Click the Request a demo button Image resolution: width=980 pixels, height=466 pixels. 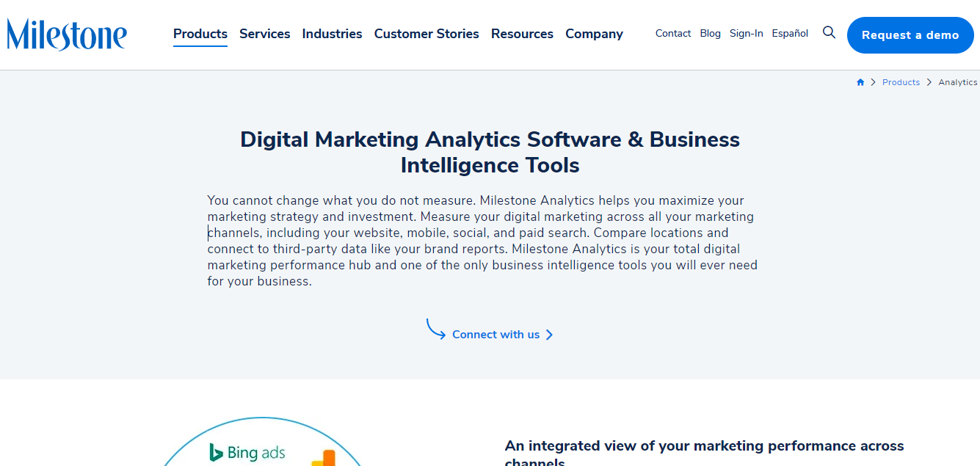[910, 35]
